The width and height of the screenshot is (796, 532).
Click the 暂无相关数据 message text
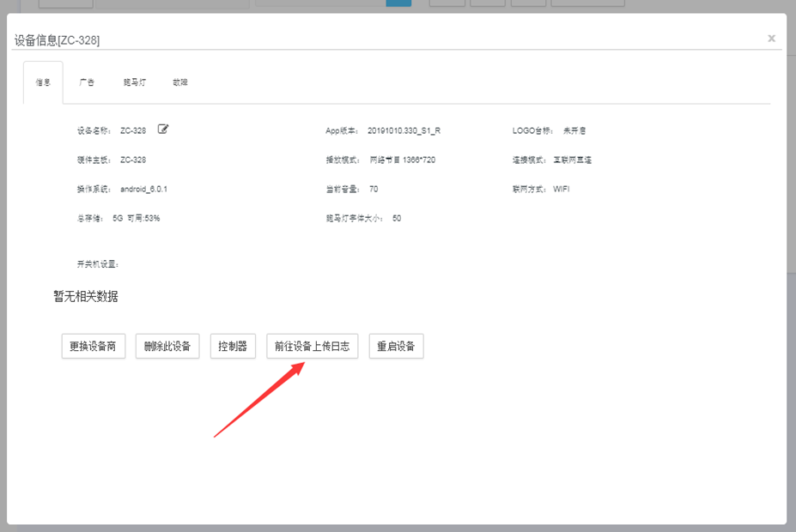86,297
